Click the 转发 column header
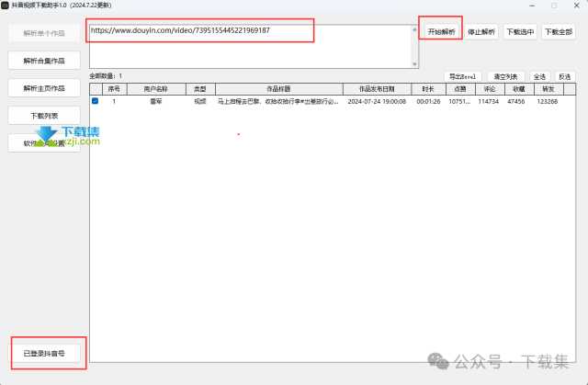The image size is (588, 385). tap(548, 89)
